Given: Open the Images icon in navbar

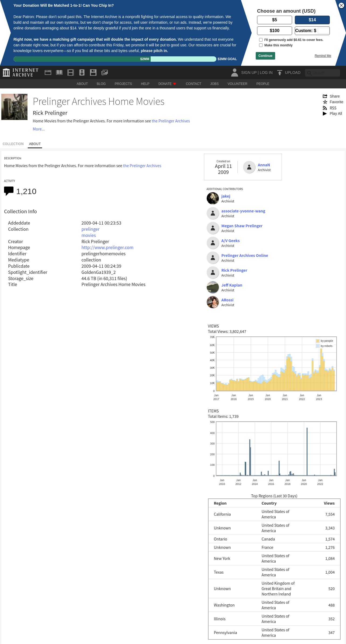Looking at the screenshot, I should (105, 73).
